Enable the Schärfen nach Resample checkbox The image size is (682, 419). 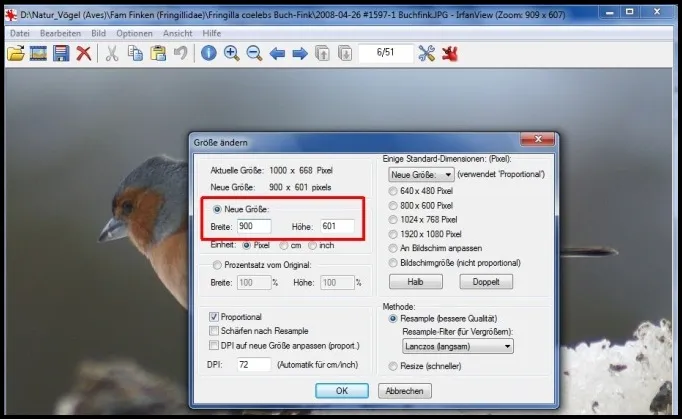click(214, 331)
